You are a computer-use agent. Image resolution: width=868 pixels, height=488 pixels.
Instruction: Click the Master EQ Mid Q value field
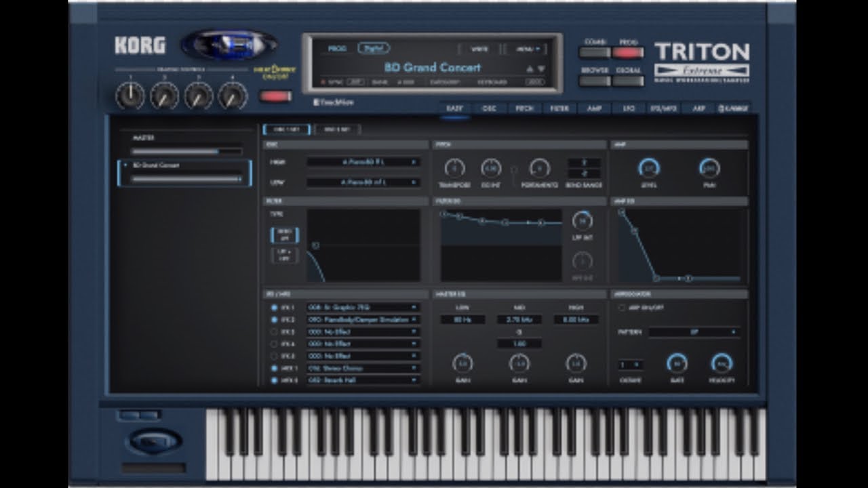[x=519, y=344]
